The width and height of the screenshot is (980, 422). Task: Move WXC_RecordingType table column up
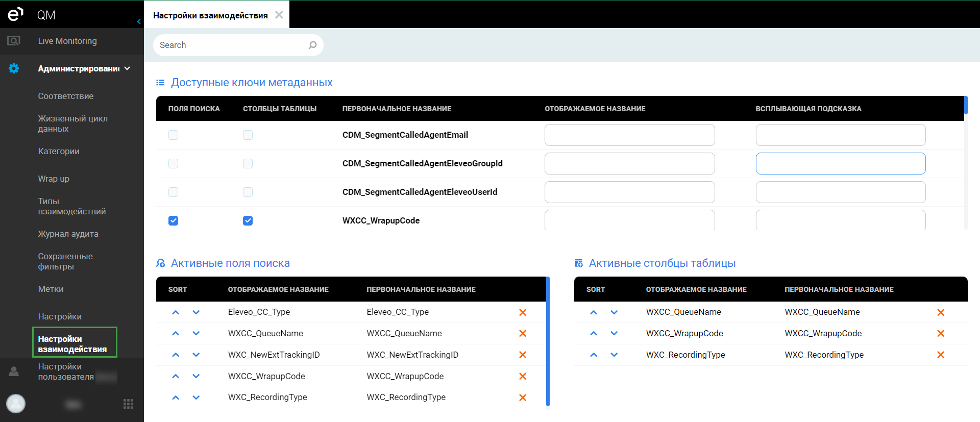594,355
